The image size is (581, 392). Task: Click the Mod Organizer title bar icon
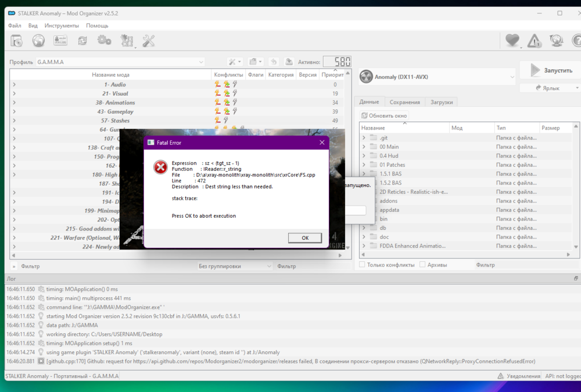[12, 13]
